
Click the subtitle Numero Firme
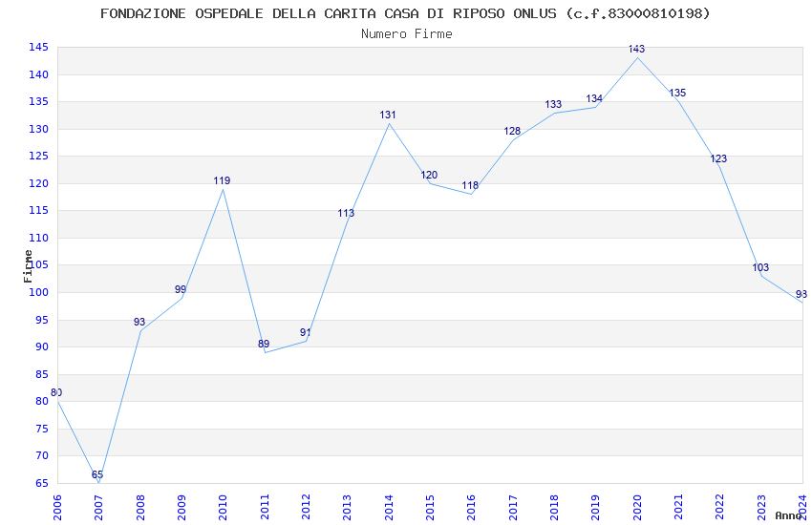coord(407,33)
